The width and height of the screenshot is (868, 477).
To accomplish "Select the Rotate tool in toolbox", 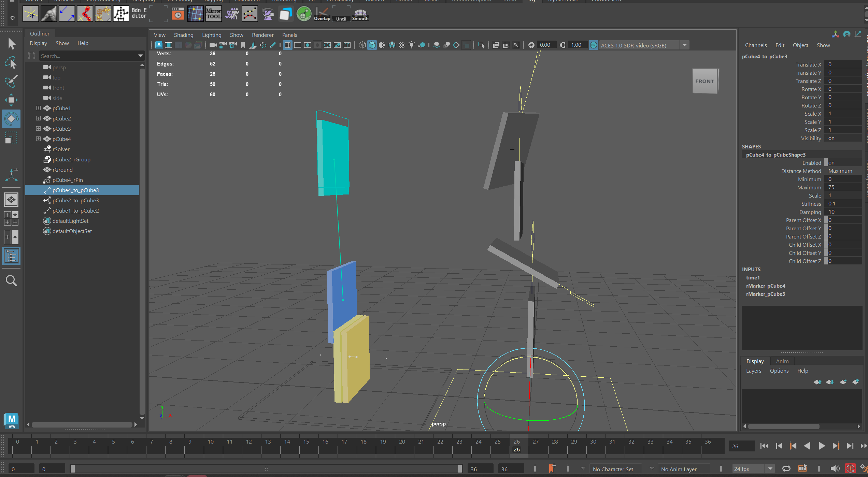I will tap(11, 119).
